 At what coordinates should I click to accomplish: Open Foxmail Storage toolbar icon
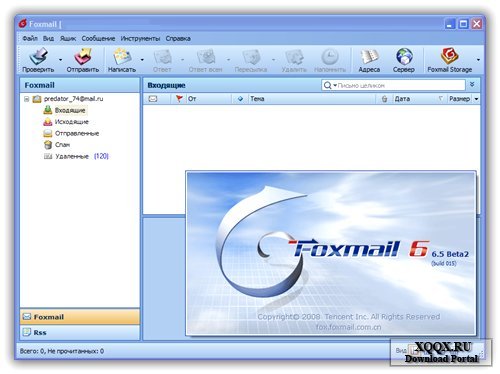coord(449,56)
